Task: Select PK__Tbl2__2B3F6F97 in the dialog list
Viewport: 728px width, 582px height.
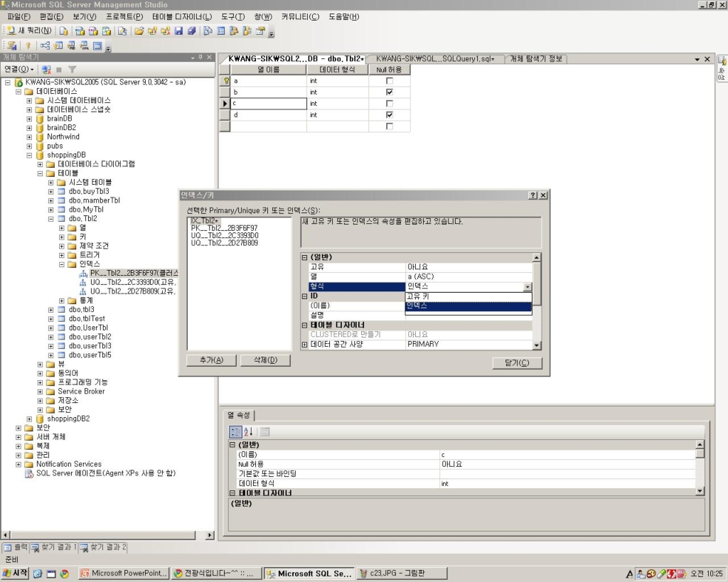Action: tap(224, 228)
